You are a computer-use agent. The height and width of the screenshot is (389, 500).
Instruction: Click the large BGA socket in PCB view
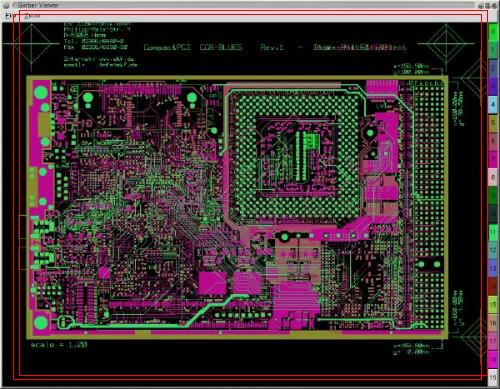297,156
